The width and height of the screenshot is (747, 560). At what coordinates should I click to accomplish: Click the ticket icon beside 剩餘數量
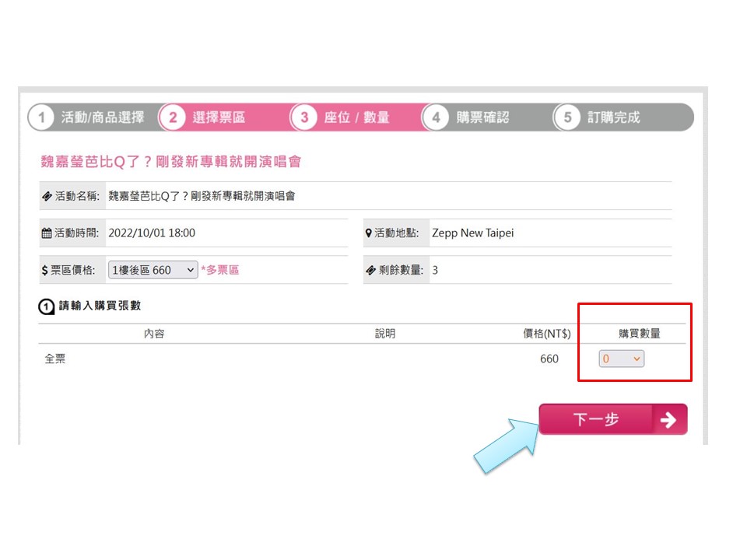click(370, 271)
